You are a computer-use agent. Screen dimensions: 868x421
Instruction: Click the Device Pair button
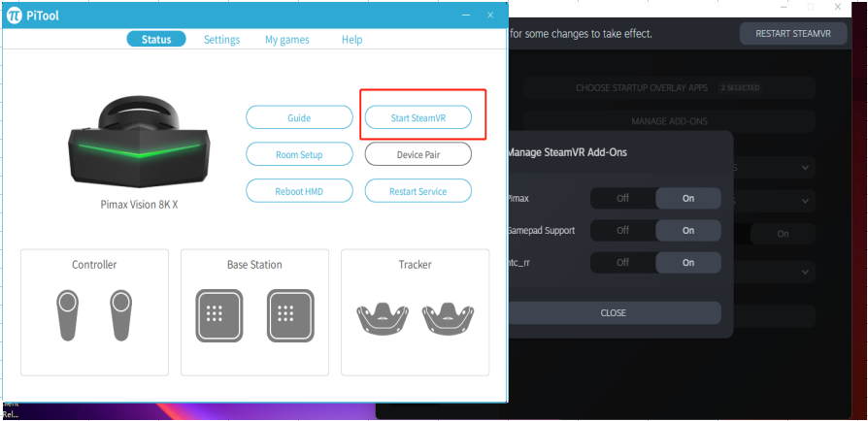(417, 154)
